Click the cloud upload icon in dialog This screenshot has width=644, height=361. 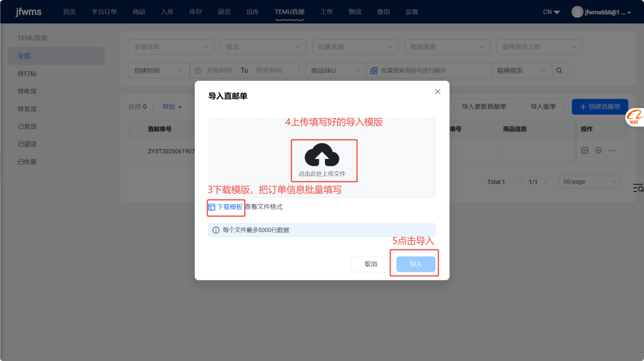click(x=321, y=155)
